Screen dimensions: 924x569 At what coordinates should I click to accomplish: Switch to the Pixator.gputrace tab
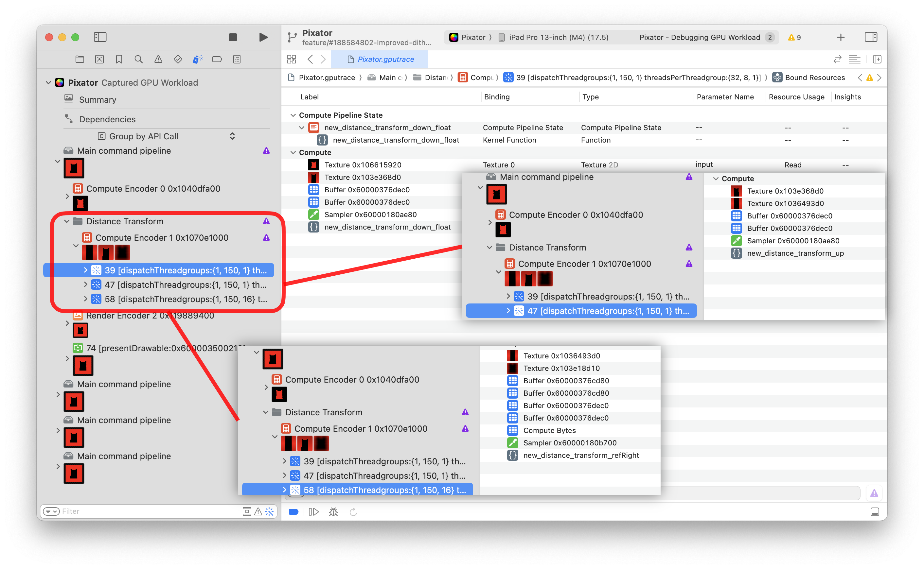380,59
